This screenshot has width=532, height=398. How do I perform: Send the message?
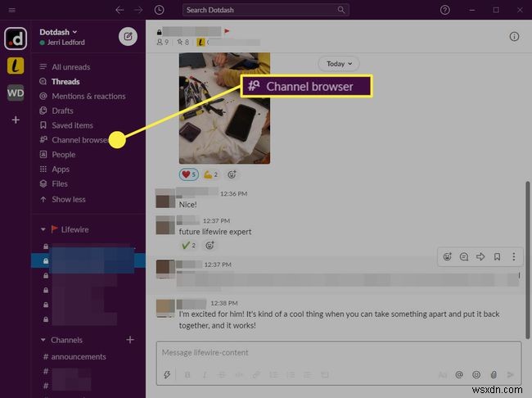pyautogui.click(x=510, y=375)
